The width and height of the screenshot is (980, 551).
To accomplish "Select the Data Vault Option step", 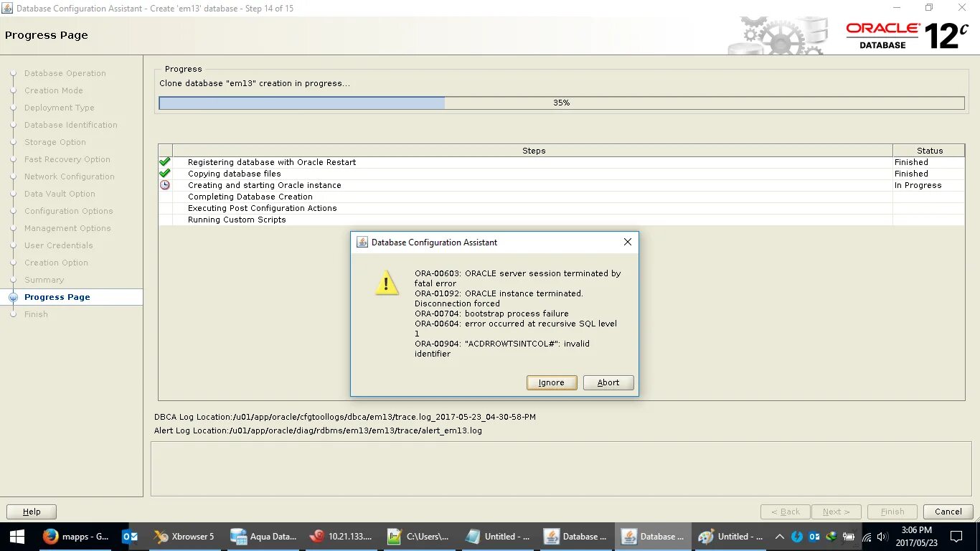I will 60,194.
